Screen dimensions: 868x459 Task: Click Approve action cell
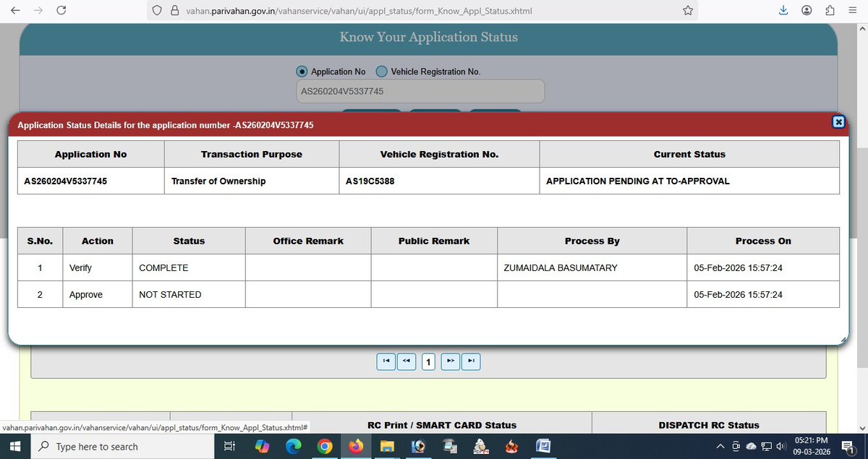coord(98,295)
